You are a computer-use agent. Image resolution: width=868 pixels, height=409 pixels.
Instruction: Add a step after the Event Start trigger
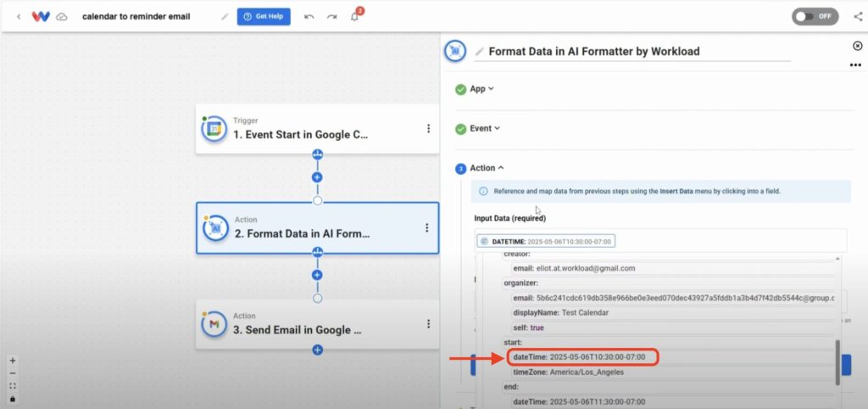[x=317, y=177]
